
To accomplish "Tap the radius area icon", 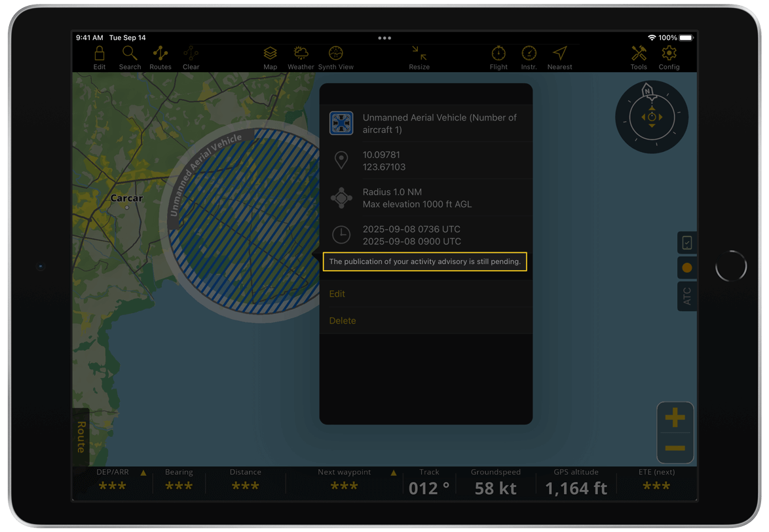I will [x=341, y=198].
